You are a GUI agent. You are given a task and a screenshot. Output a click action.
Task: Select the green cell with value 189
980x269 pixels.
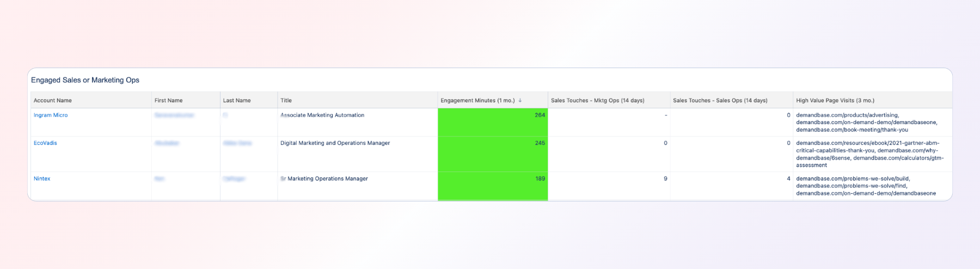pyautogui.click(x=493, y=186)
